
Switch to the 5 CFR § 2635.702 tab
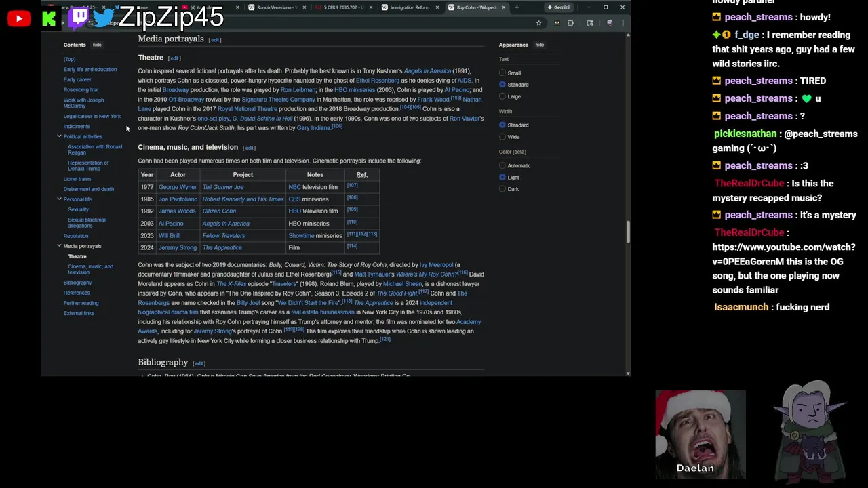(x=342, y=7)
